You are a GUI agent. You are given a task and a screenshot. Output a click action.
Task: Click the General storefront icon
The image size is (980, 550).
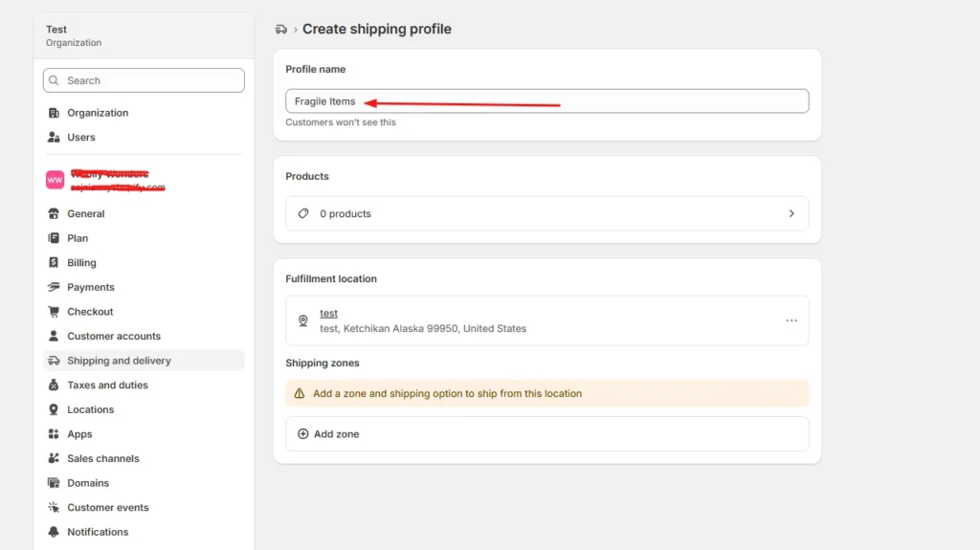54,213
